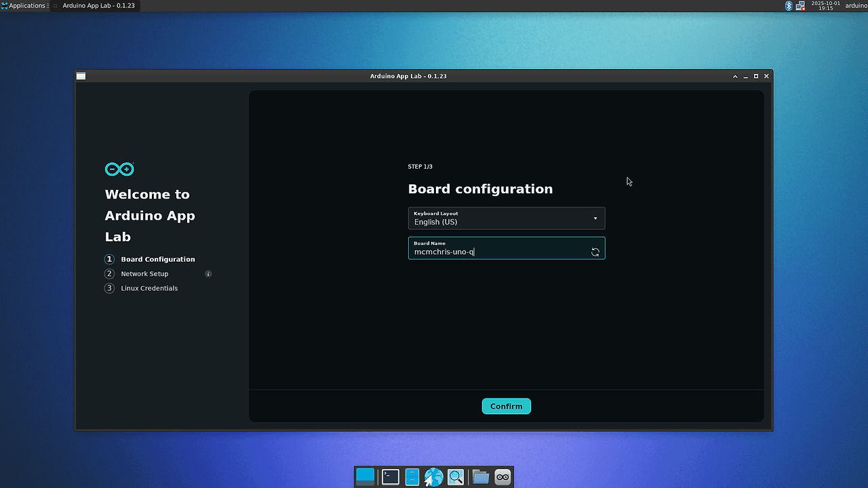868x488 pixels.
Task: Click the Welcome to Arduino App Lab heading
Action: [150, 216]
